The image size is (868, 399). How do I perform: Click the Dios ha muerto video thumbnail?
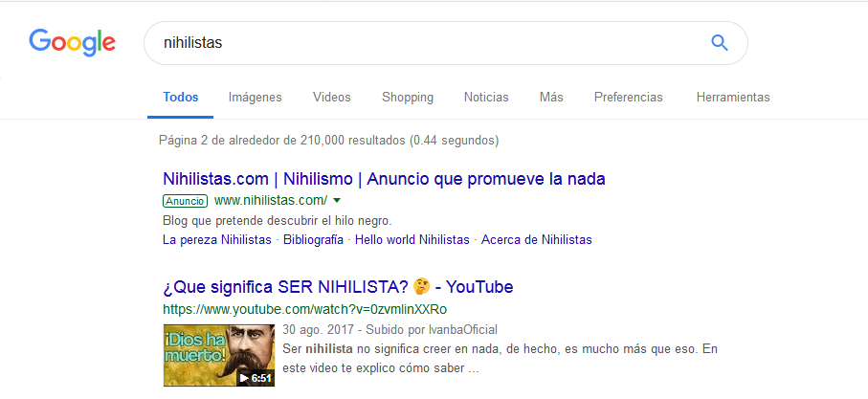218,355
